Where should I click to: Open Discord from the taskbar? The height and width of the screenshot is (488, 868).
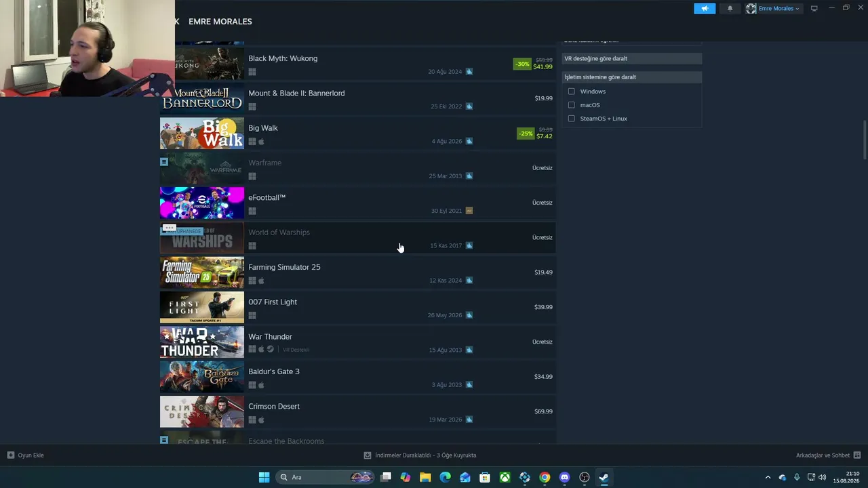[564, 477]
